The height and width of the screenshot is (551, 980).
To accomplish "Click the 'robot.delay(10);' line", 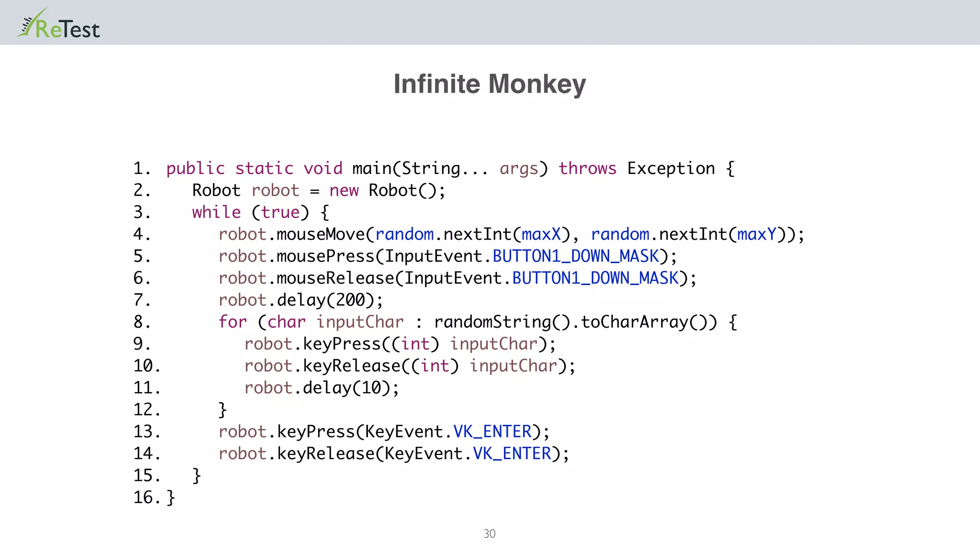I will 322,388.
